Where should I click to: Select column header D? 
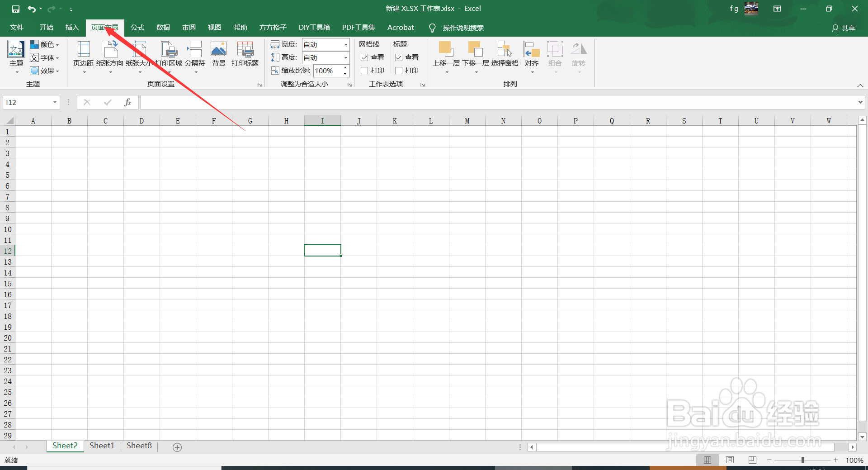tap(142, 121)
